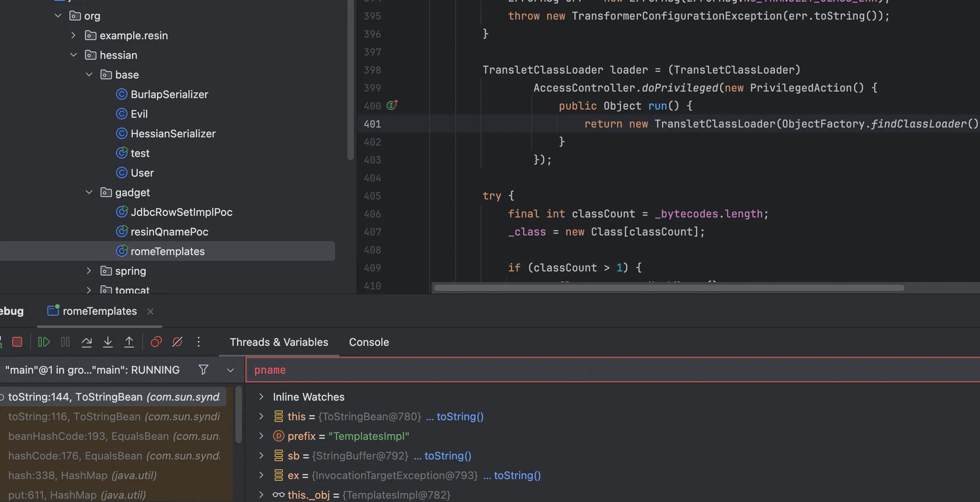Stop the debug session
This screenshot has width=980, height=502.
[17, 342]
